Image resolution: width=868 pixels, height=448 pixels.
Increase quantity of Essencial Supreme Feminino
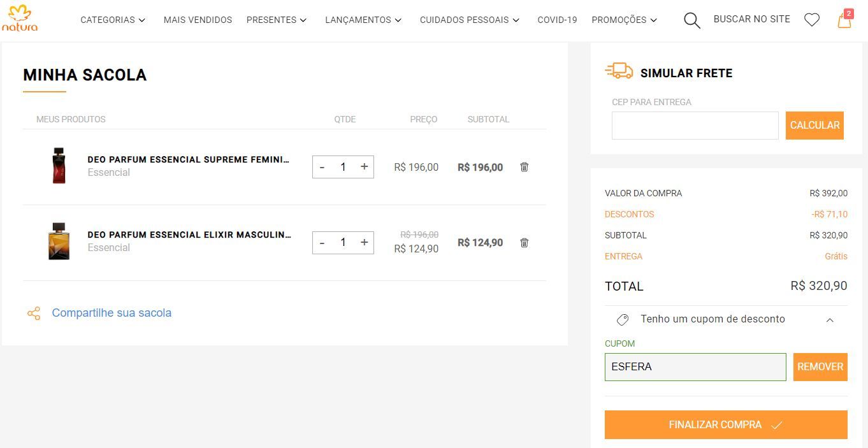[364, 166]
